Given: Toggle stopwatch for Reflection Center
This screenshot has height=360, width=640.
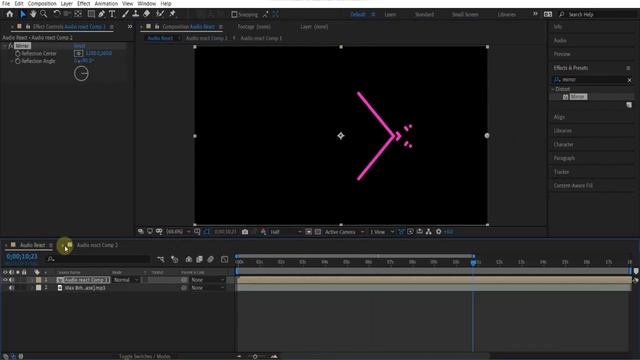Looking at the screenshot, I should coord(18,53).
